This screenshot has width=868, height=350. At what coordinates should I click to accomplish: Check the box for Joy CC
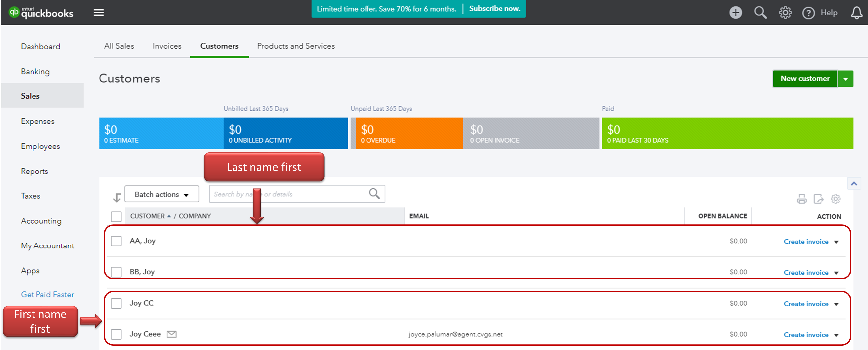click(116, 303)
